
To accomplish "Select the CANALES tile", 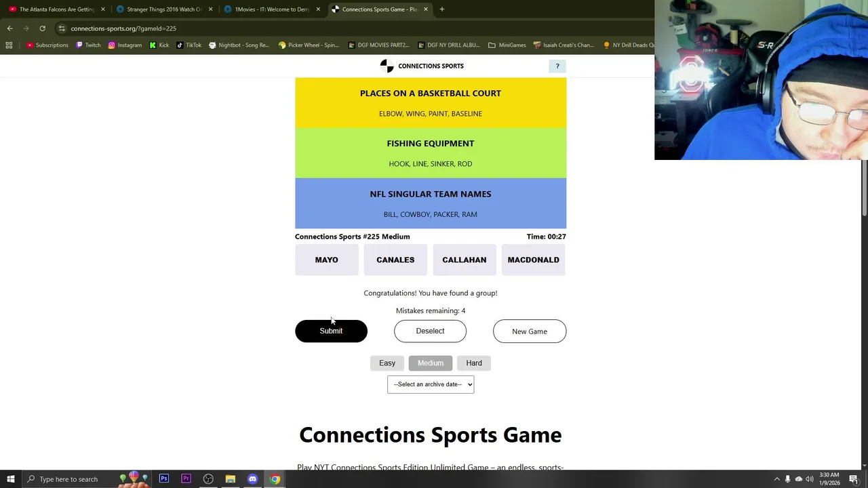I will pyautogui.click(x=395, y=260).
